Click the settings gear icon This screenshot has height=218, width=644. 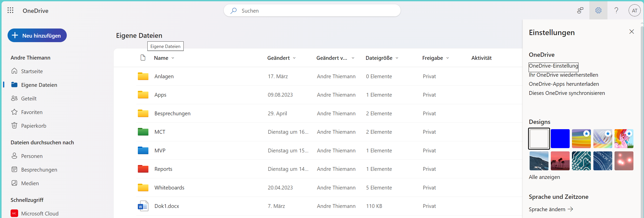(x=598, y=10)
